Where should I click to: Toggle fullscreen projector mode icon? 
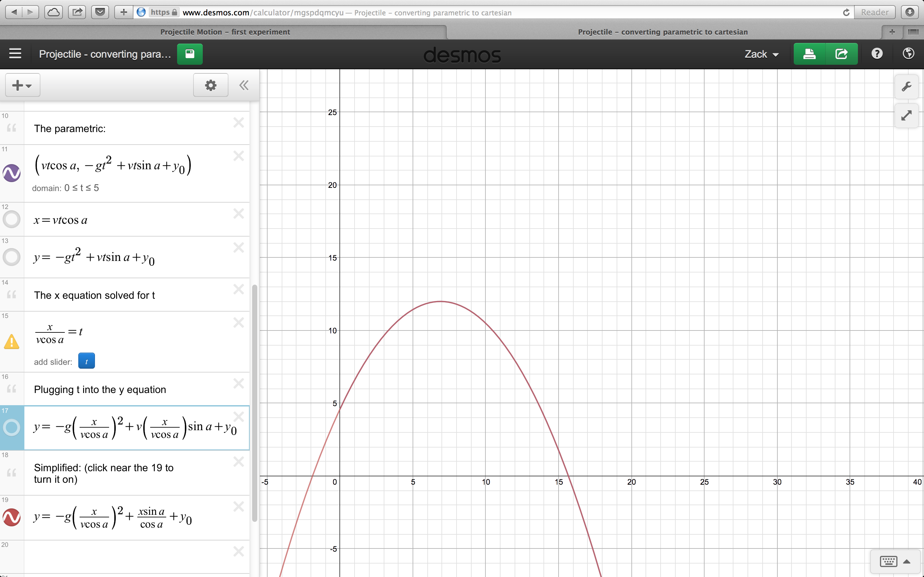coord(906,115)
